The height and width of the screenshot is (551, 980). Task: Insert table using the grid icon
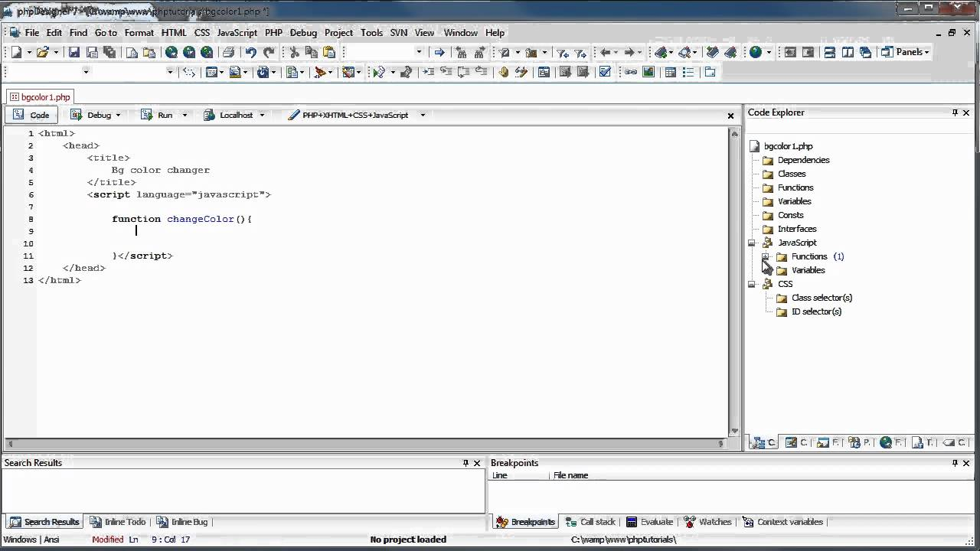pos(671,72)
